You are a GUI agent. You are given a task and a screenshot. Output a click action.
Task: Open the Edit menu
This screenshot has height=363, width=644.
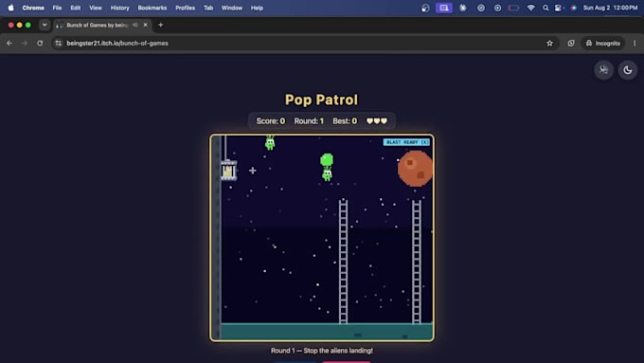[x=76, y=8]
